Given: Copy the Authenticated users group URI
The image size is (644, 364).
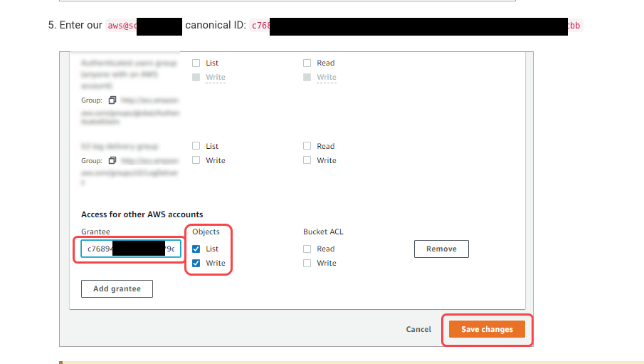Looking at the screenshot, I should point(112,100).
